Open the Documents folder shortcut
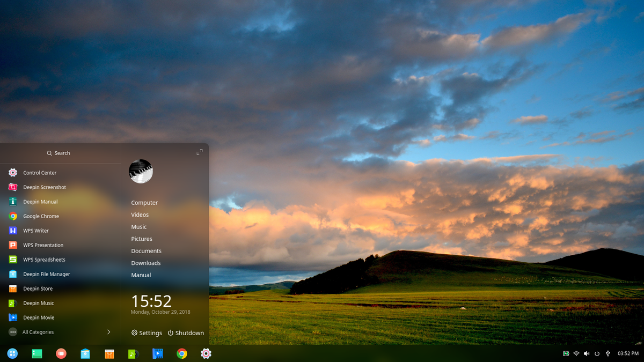This screenshot has width=644, height=362. click(x=146, y=250)
